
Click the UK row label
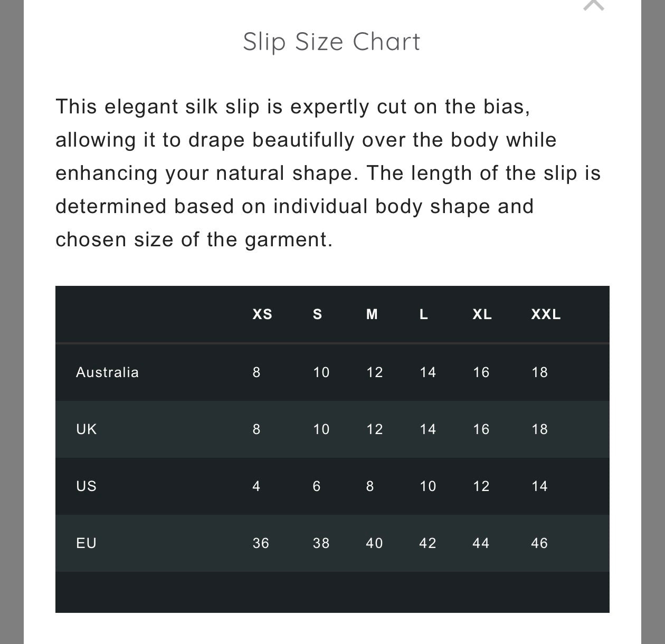87,429
